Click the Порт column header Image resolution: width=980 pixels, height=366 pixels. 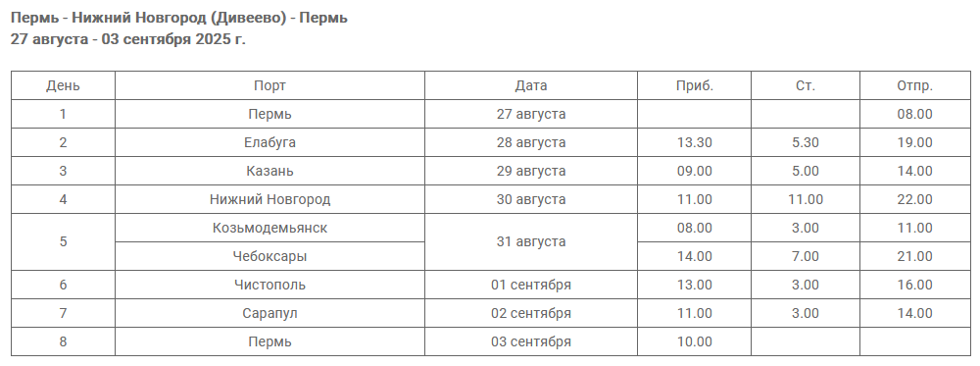pyautogui.click(x=270, y=85)
